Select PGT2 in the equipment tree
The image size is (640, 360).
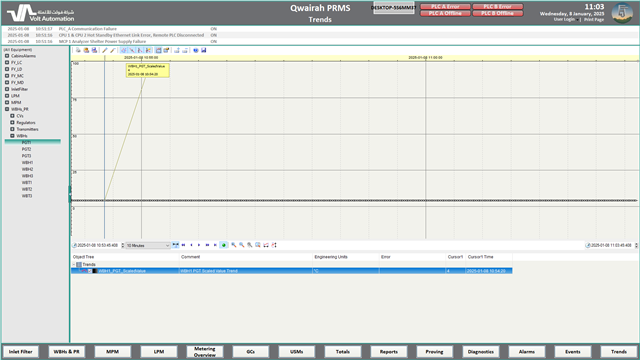point(27,149)
